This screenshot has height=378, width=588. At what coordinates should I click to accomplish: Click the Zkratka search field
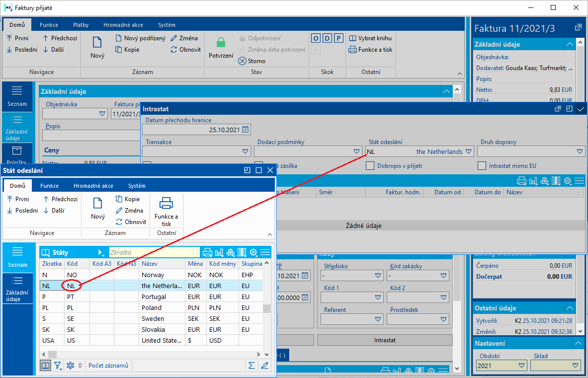pos(154,252)
